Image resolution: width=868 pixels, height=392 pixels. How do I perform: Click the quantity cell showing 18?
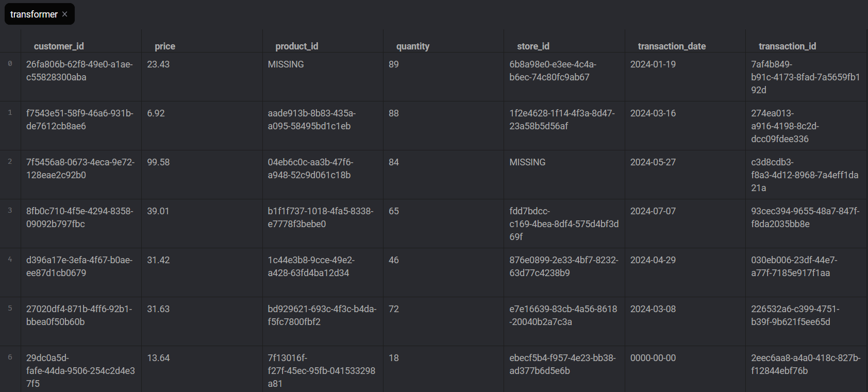click(394, 358)
